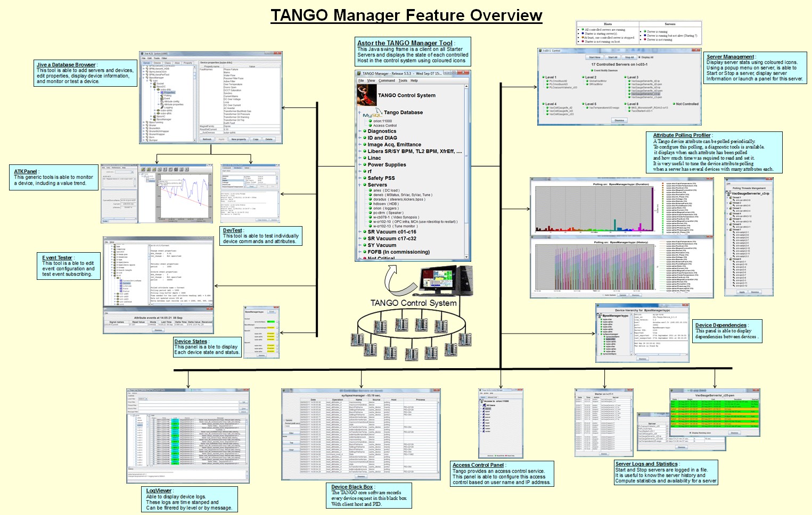Click the green LED beside aries (DC load)

tap(371, 190)
